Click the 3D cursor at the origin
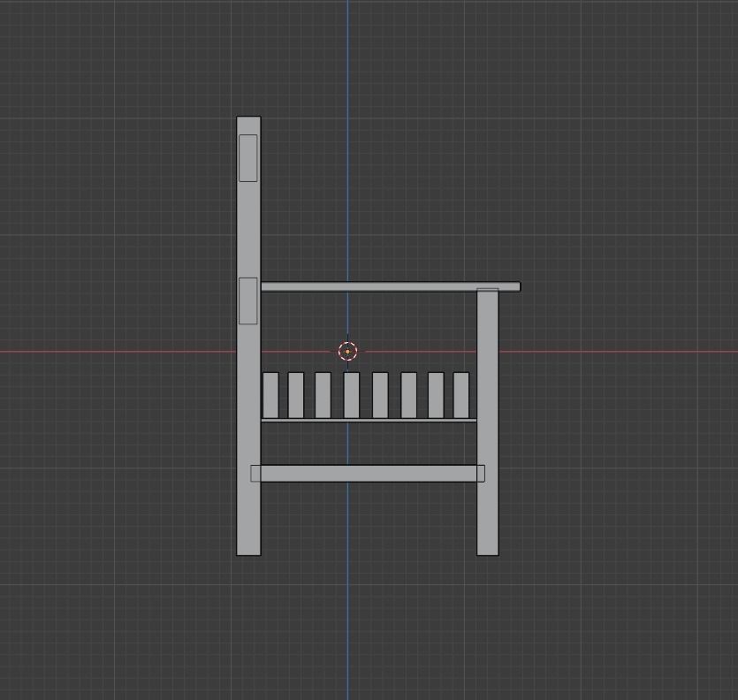 pyautogui.click(x=348, y=351)
